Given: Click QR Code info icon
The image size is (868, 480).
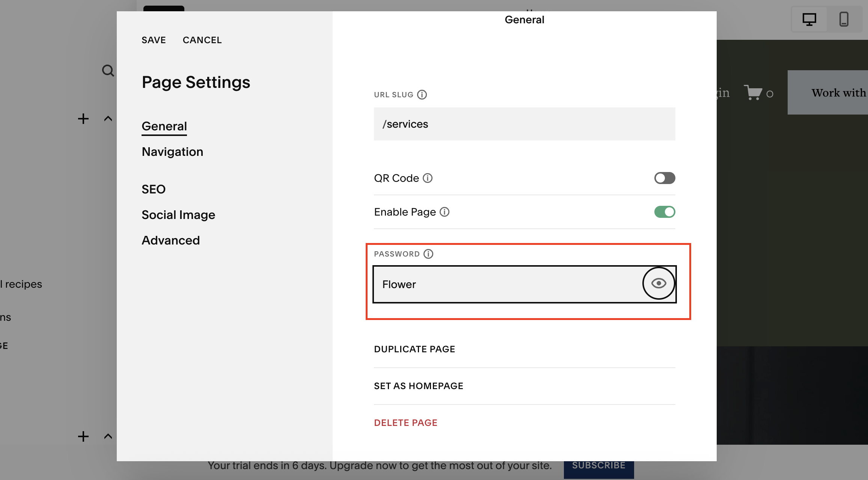Looking at the screenshot, I should (428, 178).
